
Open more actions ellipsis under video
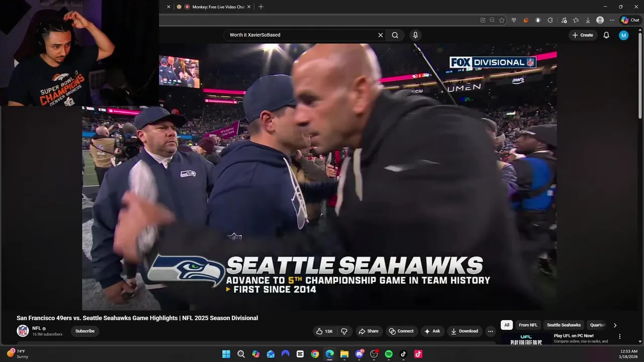(x=491, y=331)
